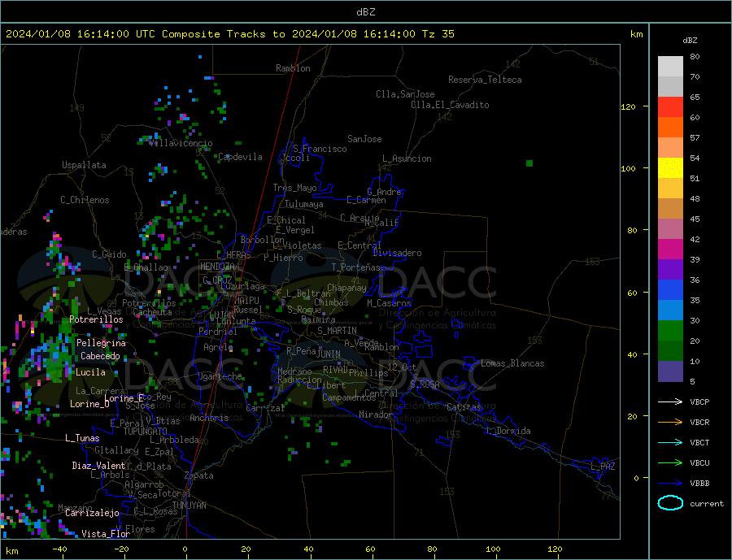Click the MENDOZA city label
Image resolution: width=732 pixels, height=560 pixels.
tap(218, 267)
